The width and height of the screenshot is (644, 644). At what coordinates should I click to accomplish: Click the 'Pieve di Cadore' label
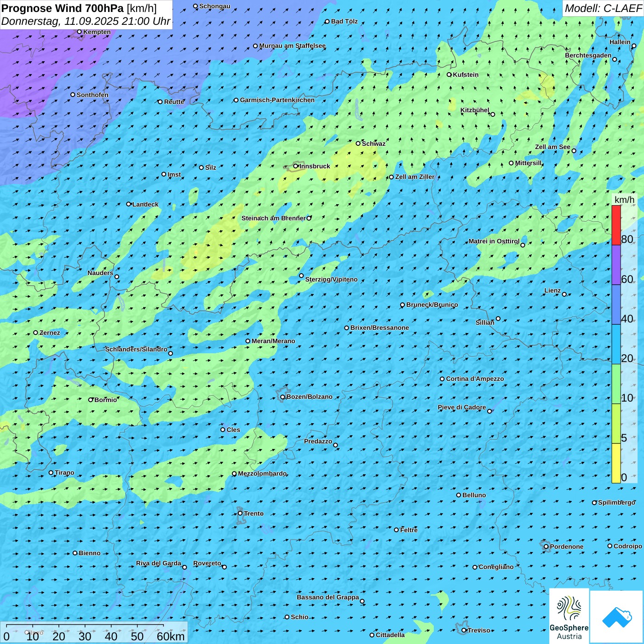coord(461,407)
